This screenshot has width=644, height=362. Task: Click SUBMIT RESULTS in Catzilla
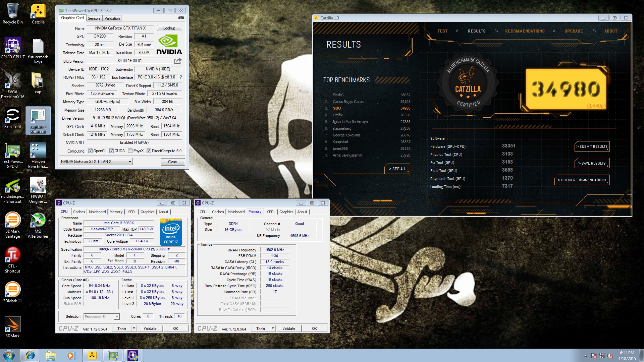pyautogui.click(x=592, y=146)
